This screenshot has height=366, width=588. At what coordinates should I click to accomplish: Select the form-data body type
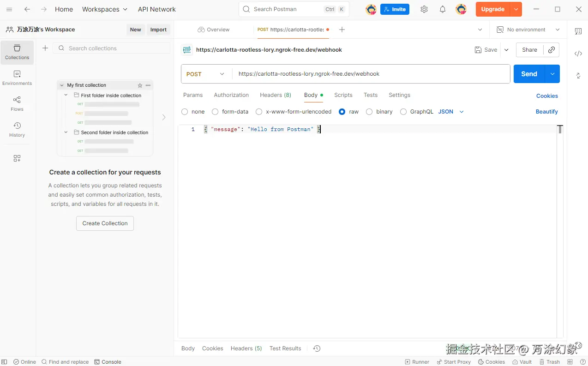(x=215, y=112)
